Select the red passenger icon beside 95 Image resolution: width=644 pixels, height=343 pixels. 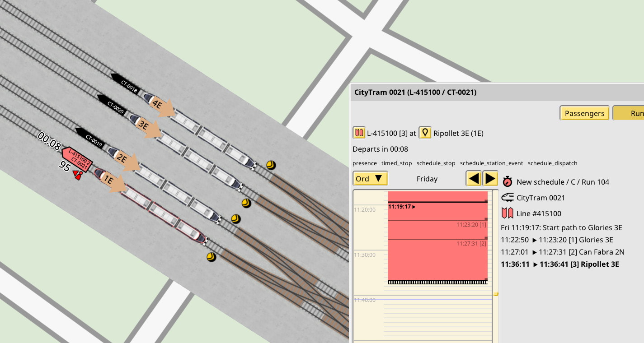point(78,176)
